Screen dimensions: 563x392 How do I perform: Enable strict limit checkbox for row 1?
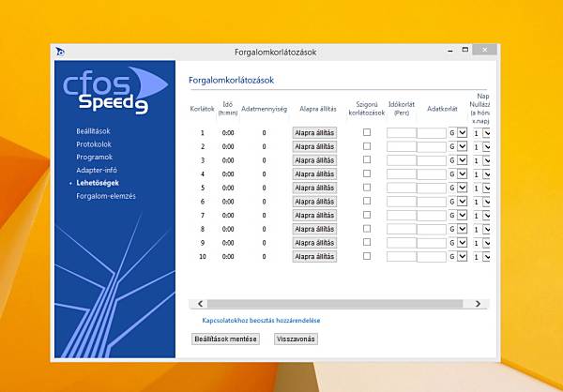click(x=367, y=132)
